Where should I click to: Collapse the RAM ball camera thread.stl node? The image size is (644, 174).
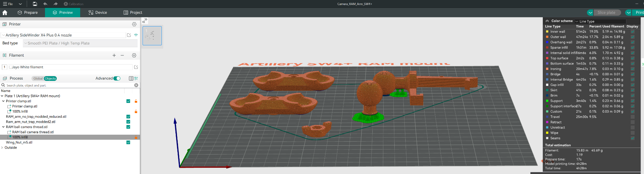coord(3,127)
